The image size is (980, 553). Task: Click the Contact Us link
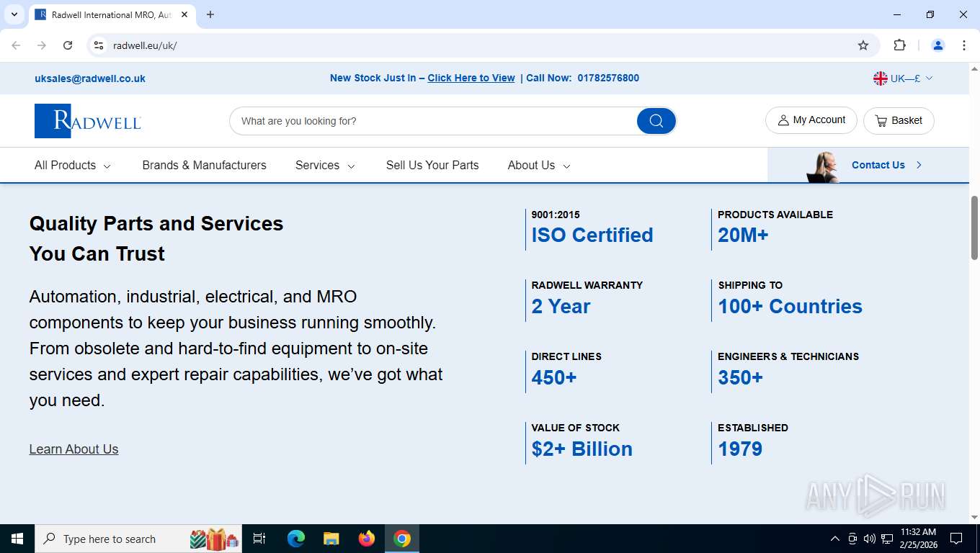coord(878,165)
